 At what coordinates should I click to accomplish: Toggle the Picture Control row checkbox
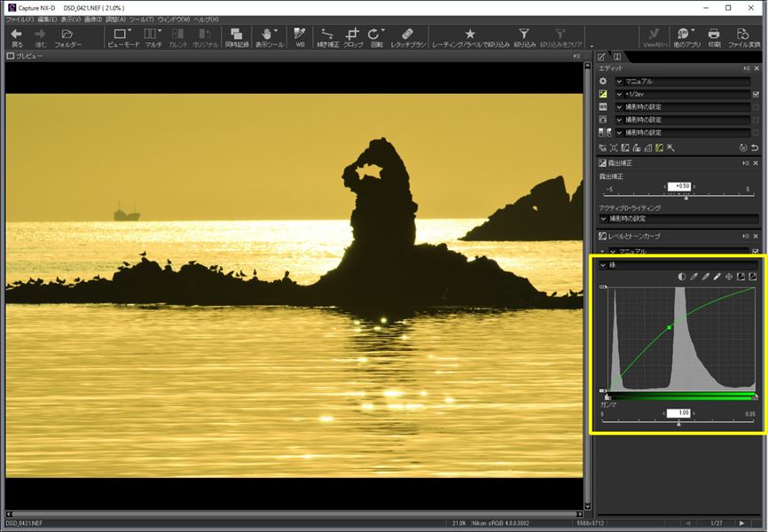click(x=756, y=120)
